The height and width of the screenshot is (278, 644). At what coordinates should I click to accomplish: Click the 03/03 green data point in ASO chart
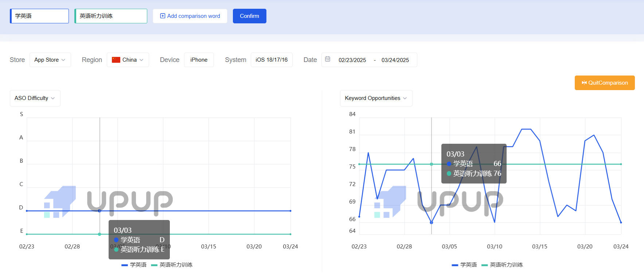tap(99, 234)
